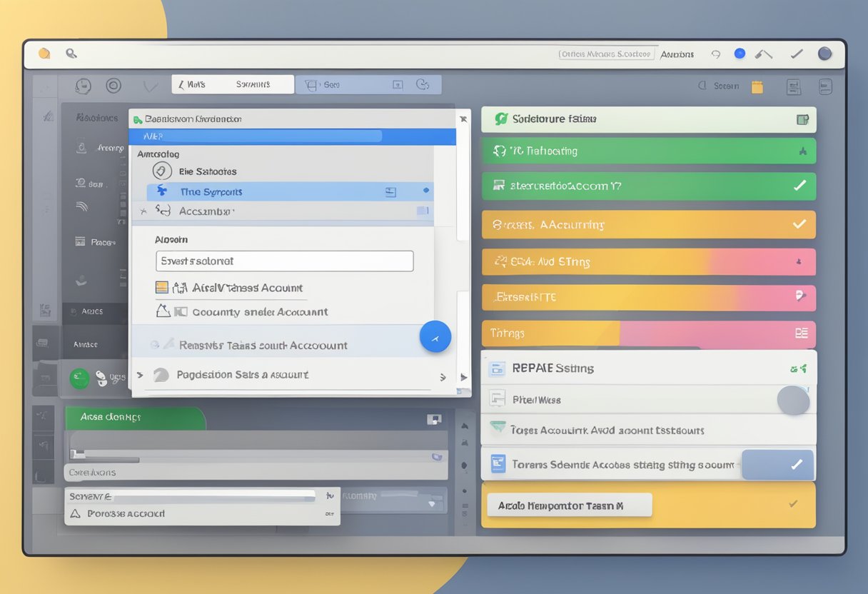Toggle the checkmark on Sroaıts AAcounring row
The width and height of the screenshot is (868, 594).
(x=799, y=224)
